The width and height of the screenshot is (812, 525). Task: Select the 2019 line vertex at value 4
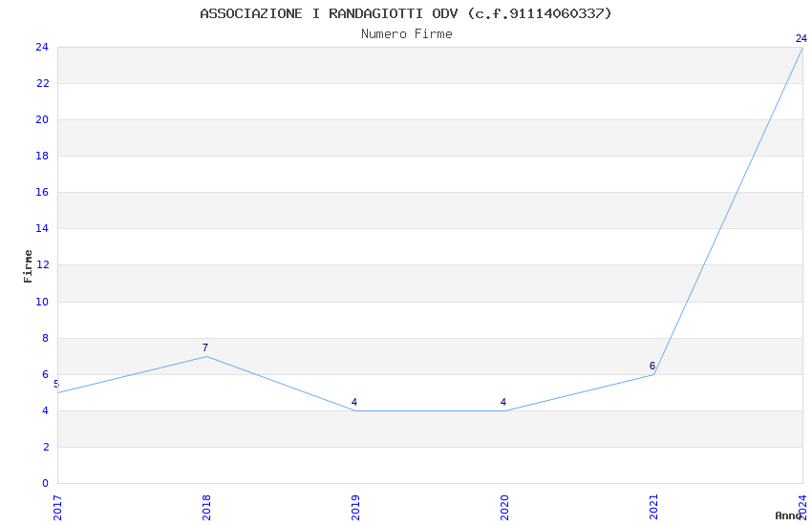[x=355, y=410]
